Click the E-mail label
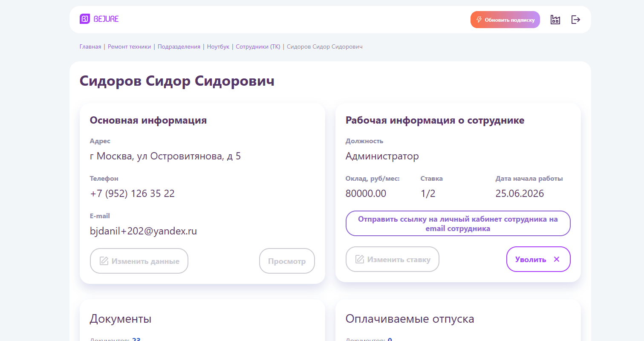Screen dimensions: 644x341 [100, 216]
